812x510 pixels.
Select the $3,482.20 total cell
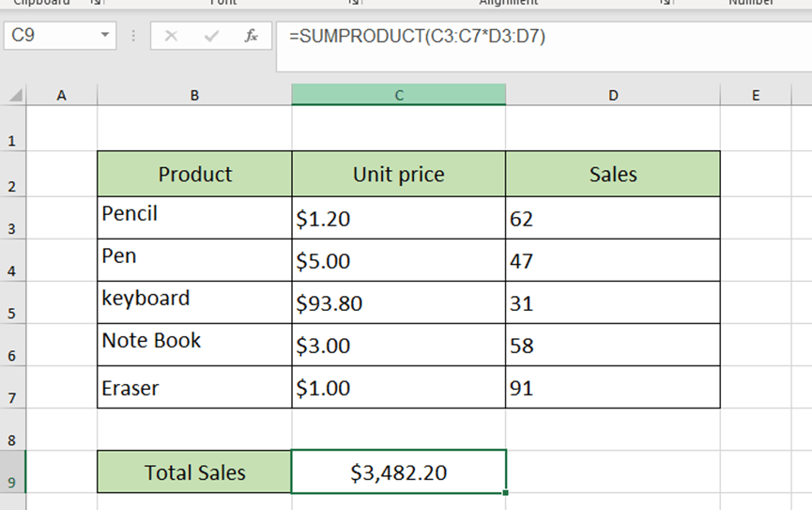pos(399,471)
